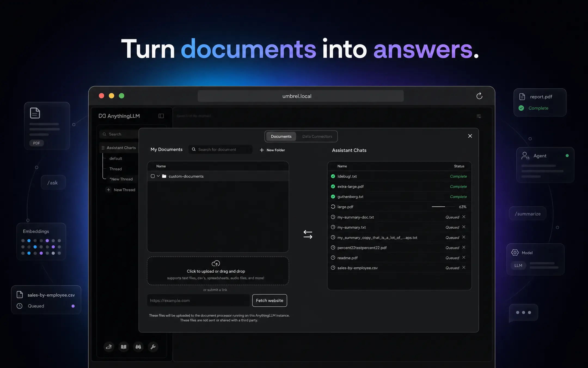The height and width of the screenshot is (368, 588).
Task: Collapse the custom-documents folder chevron
Action: pos(158,176)
